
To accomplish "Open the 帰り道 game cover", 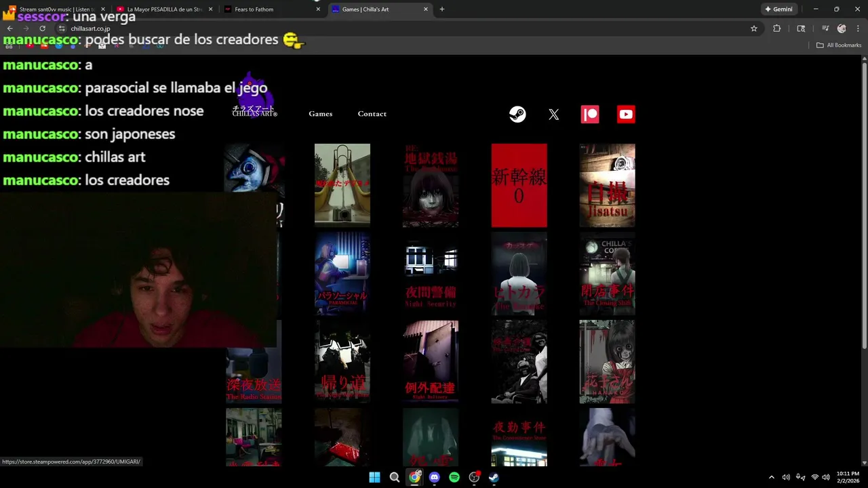I will tap(342, 362).
